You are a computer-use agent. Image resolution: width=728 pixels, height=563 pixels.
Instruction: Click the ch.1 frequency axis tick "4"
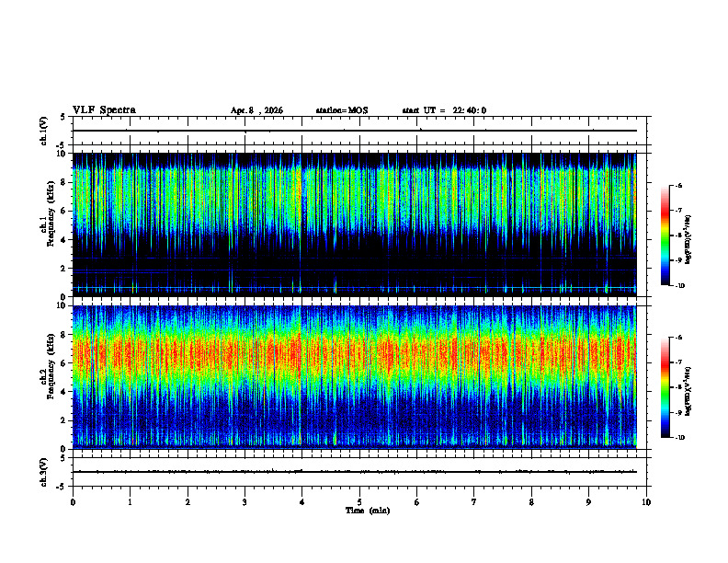click(x=63, y=240)
